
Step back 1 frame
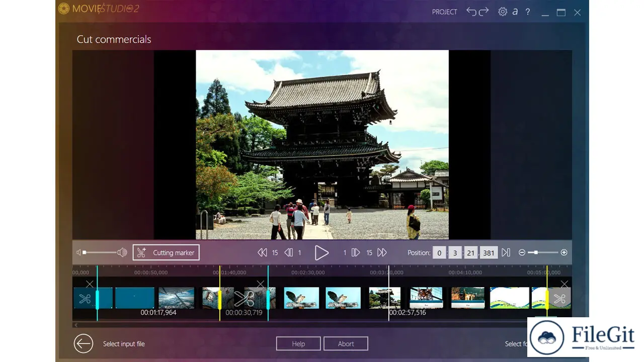coord(288,252)
